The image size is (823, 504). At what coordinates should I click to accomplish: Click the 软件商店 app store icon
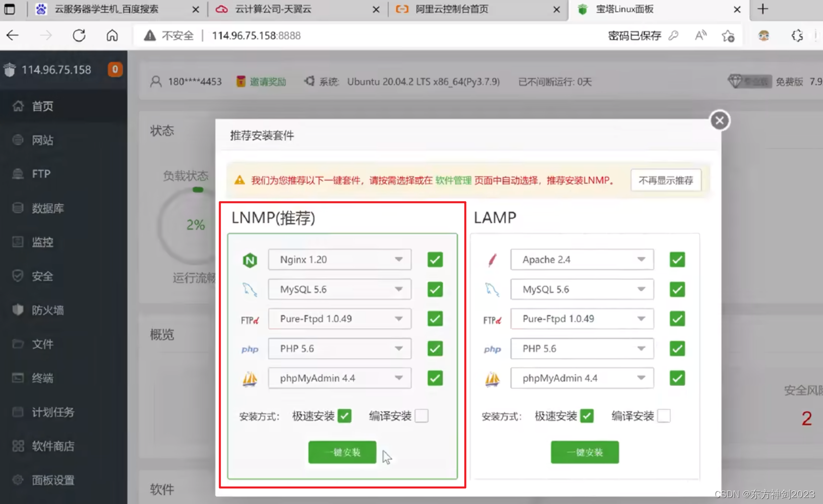(18, 446)
